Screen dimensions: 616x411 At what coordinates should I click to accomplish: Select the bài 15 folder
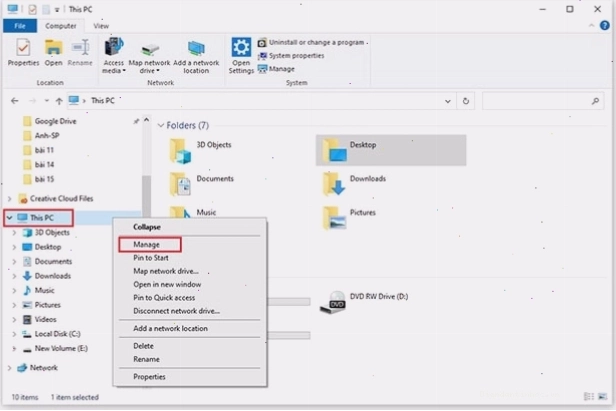click(38, 179)
